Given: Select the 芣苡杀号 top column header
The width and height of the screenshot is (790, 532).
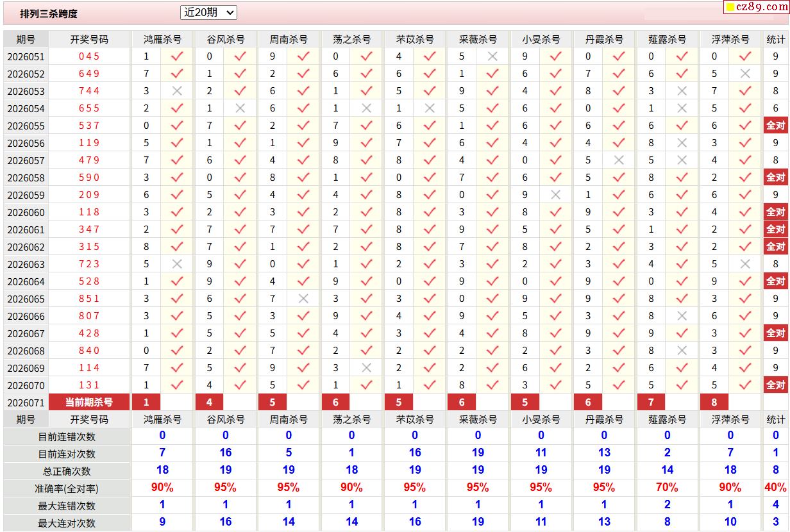Looking at the screenshot, I should pyautogui.click(x=415, y=39).
